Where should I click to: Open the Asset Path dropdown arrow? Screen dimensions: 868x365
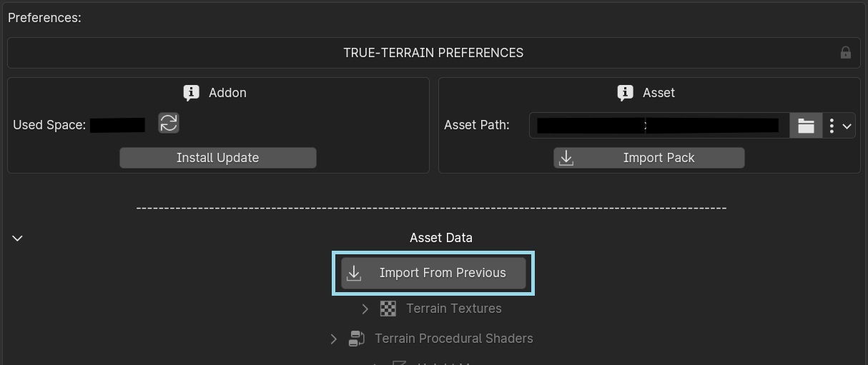847,126
